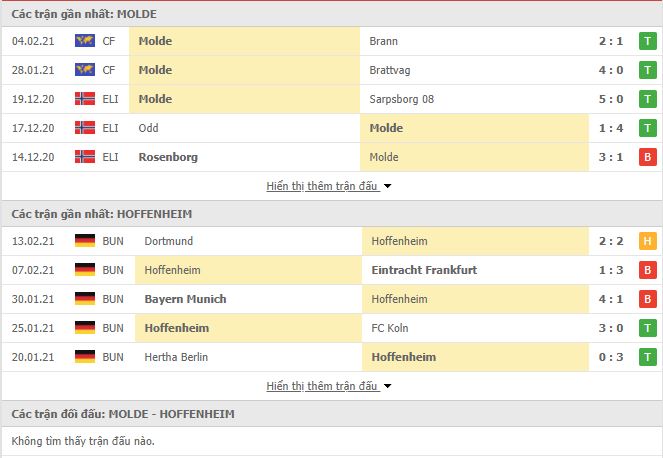Expand more Molde matches via 'Hiển thị thêm trận đấu'
Screen dimensions: 663x458
[322, 186]
